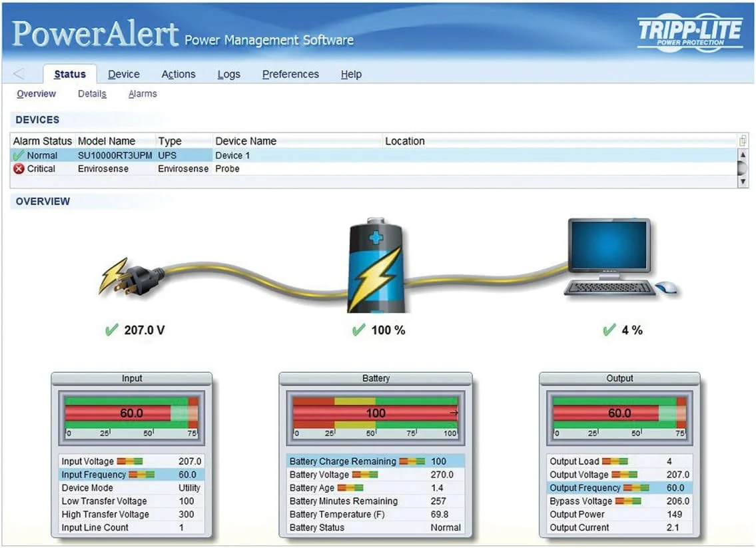The height and width of the screenshot is (548, 756).
Task: Switch to the Device tab
Action: click(x=124, y=74)
